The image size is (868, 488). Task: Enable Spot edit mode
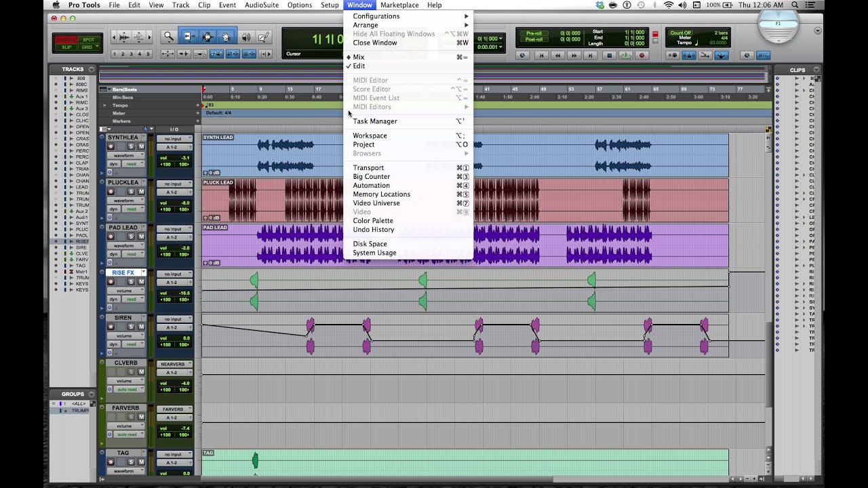[88, 39]
